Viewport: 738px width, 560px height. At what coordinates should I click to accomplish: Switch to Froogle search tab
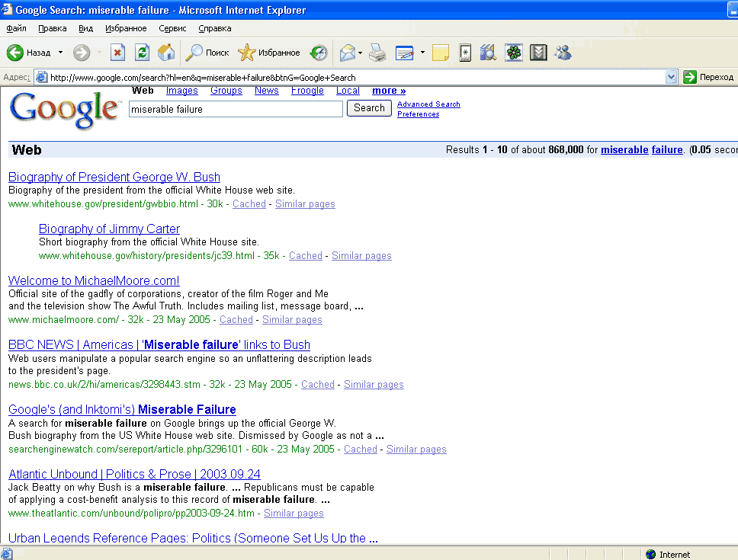[x=307, y=91]
